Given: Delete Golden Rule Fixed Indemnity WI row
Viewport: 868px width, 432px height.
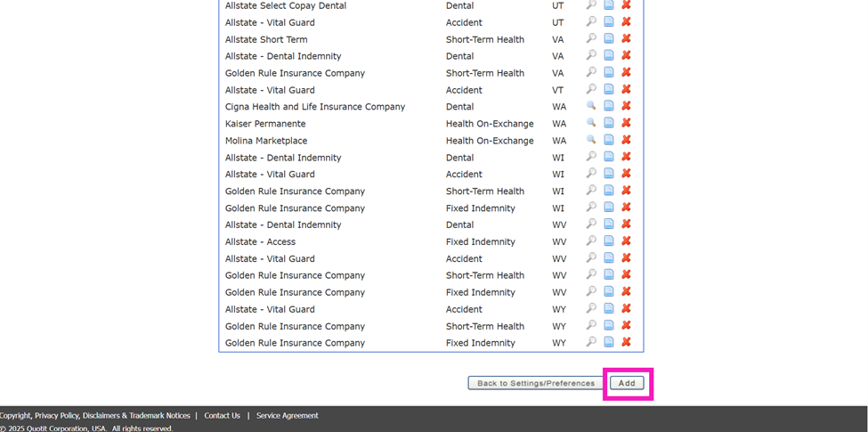Looking at the screenshot, I should click(x=626, y=208).
